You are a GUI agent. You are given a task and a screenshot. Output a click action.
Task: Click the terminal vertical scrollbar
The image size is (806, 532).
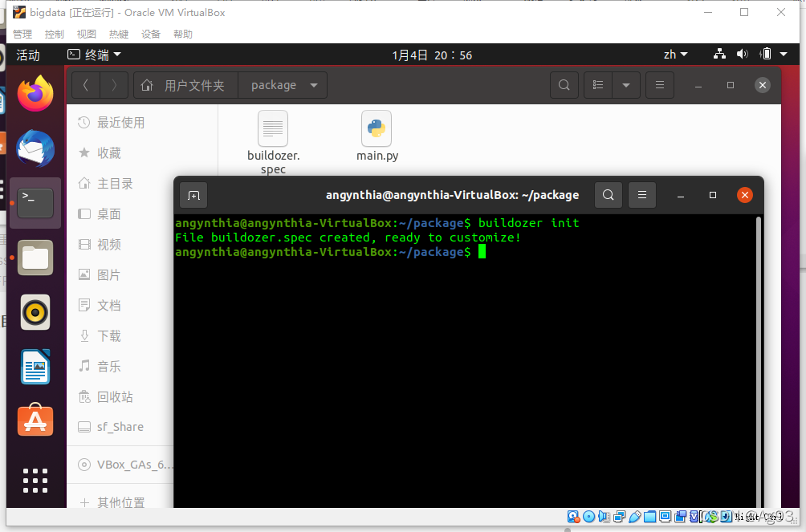[758, 361]
